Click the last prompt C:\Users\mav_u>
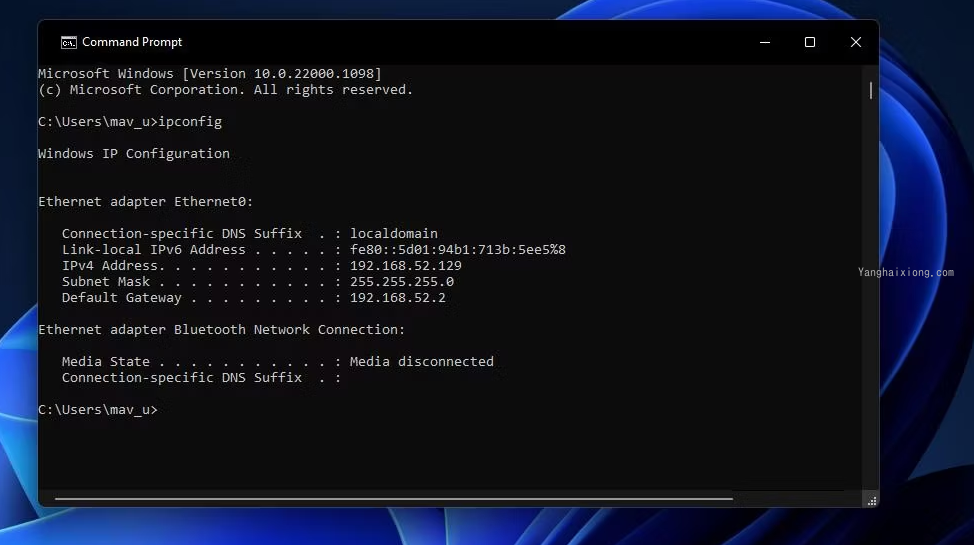This screenshot has width=974, height=545. (98, 410)
